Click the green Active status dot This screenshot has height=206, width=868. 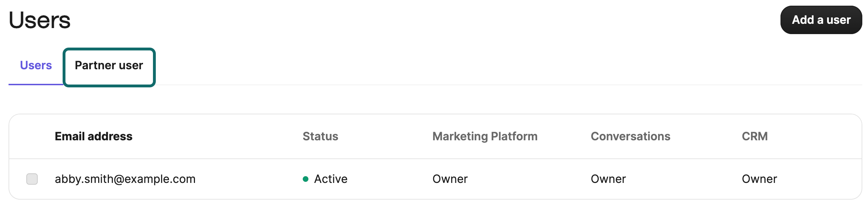[x=306, y=179]
